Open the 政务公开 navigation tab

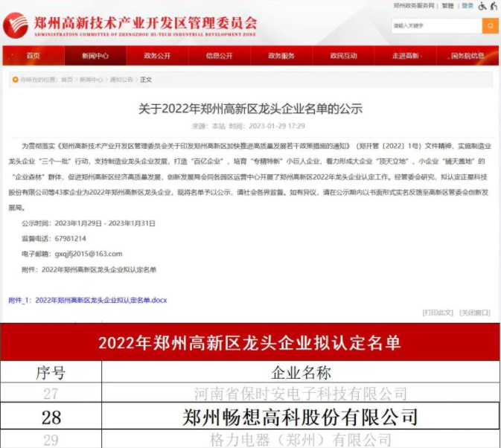click(157, 56)
